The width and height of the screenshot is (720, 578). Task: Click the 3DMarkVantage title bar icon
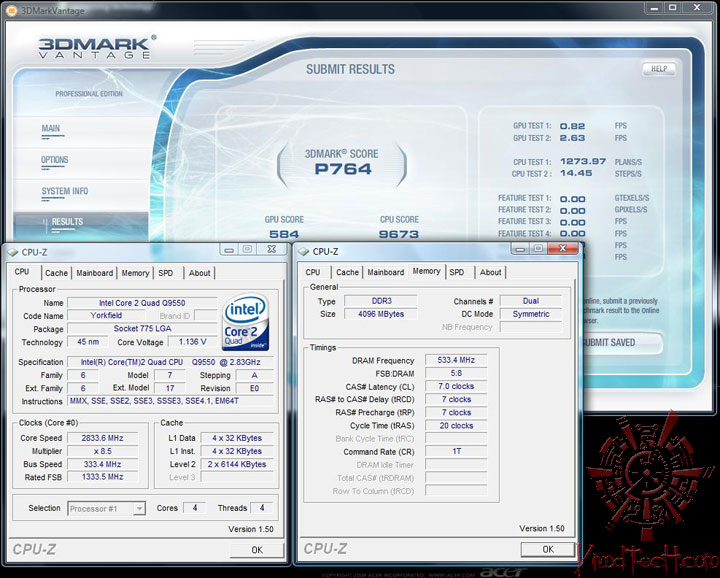coord(11,10)
